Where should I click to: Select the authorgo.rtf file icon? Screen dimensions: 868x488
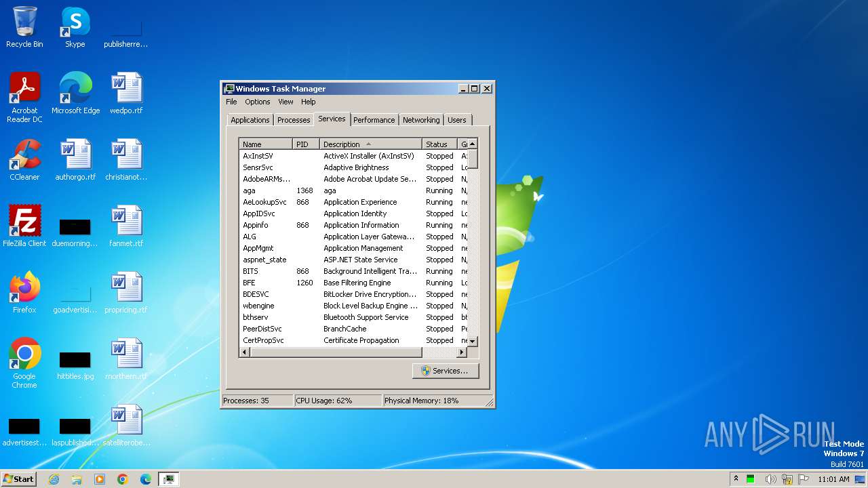pos(75,160)
